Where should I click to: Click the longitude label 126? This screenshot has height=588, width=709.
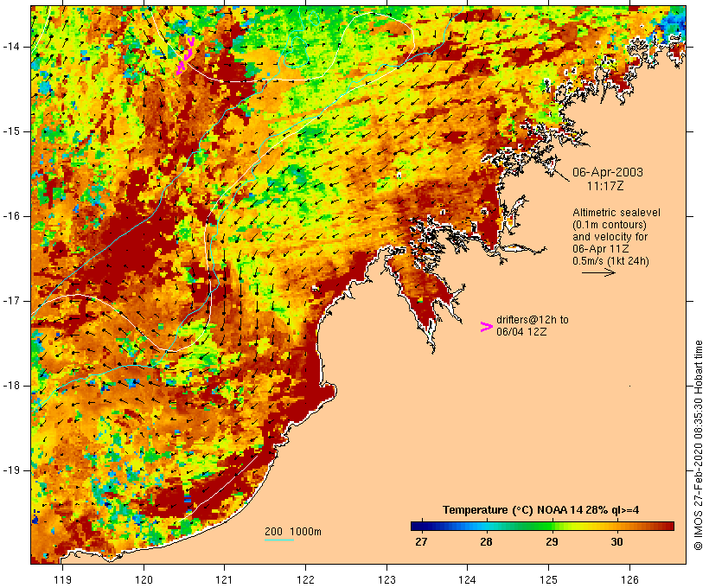tap(629, 579)
